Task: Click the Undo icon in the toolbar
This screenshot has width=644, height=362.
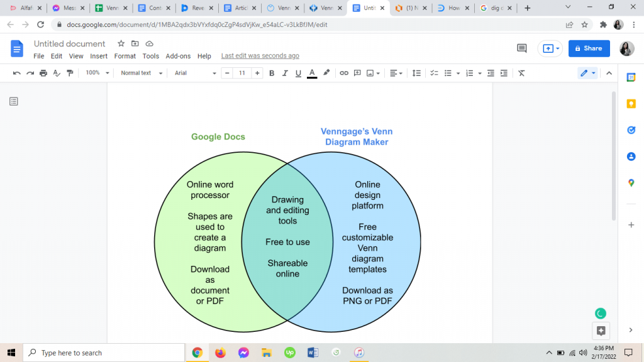Action: pyautogui.click(x=18, y=73)
